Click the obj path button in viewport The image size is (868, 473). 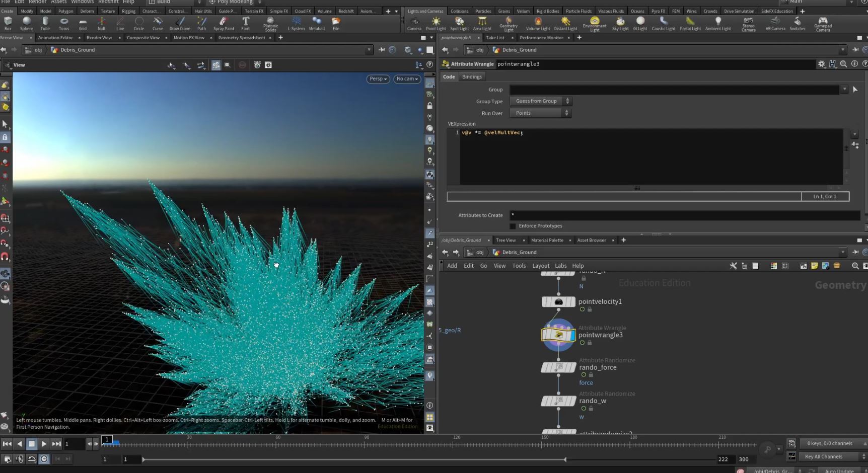click(x=34, y=50)
